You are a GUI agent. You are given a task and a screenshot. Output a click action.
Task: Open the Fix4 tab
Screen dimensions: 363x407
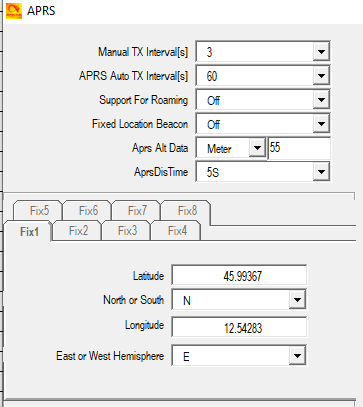coord(176,230)
